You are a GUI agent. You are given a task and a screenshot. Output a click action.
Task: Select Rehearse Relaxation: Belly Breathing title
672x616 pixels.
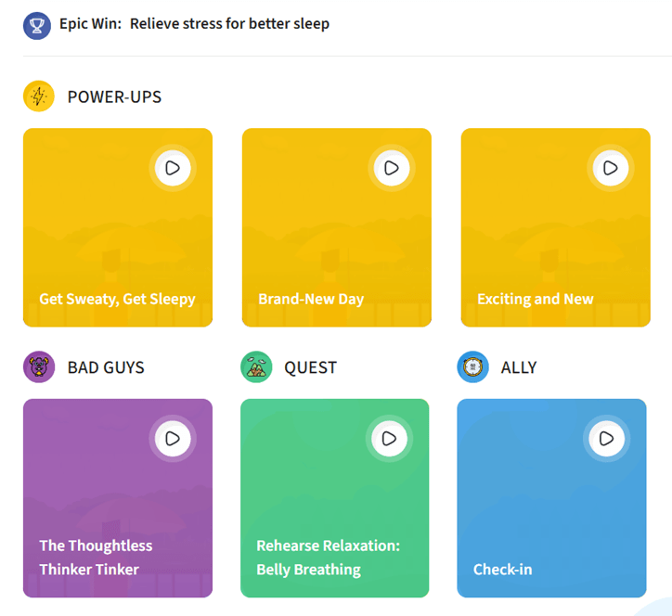tap(328, 557)
